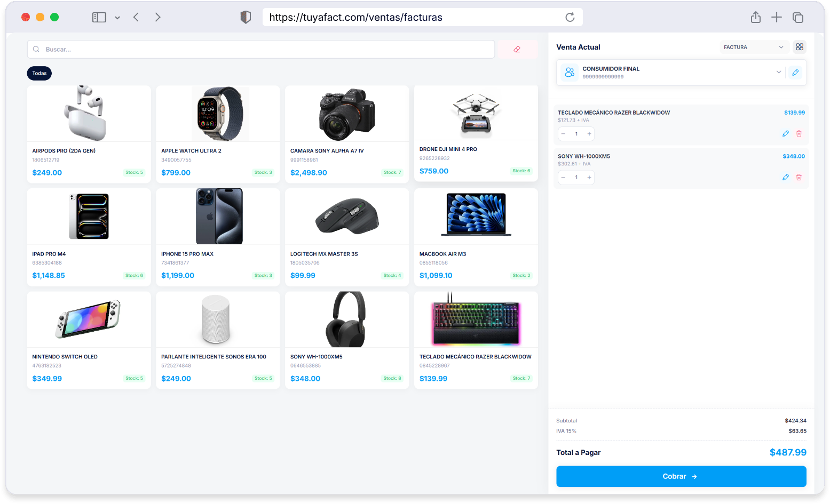
Task: Click the Cobrar button
Action: click(681, 476)
